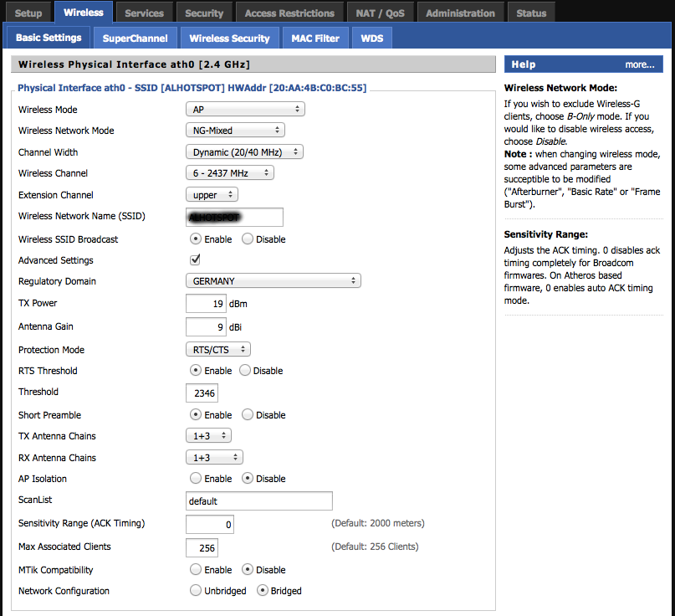The width and height of the screenshot is (675, 616).
Task: Toggle the Advanced Settings checkbox
Action: [x=196, y=260]
